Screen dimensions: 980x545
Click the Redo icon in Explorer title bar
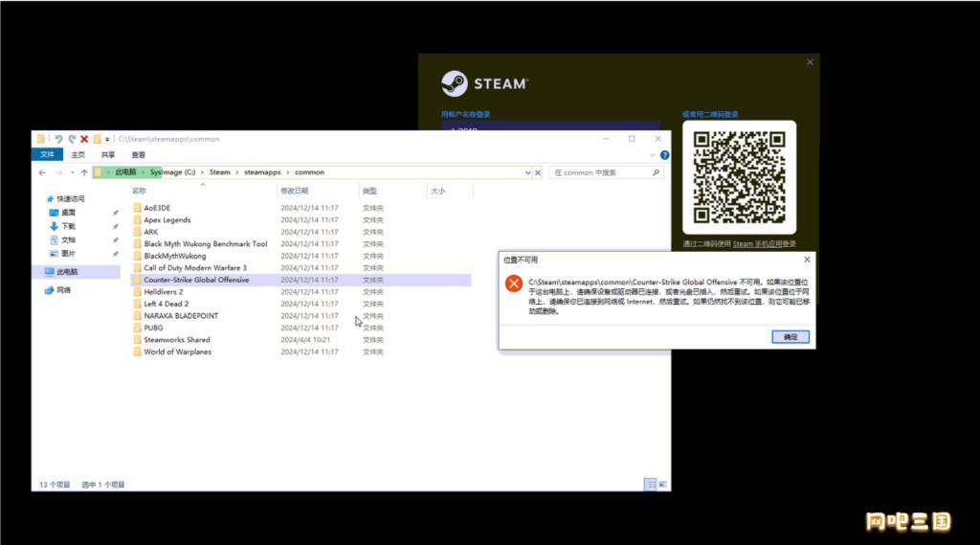(71, 139)
